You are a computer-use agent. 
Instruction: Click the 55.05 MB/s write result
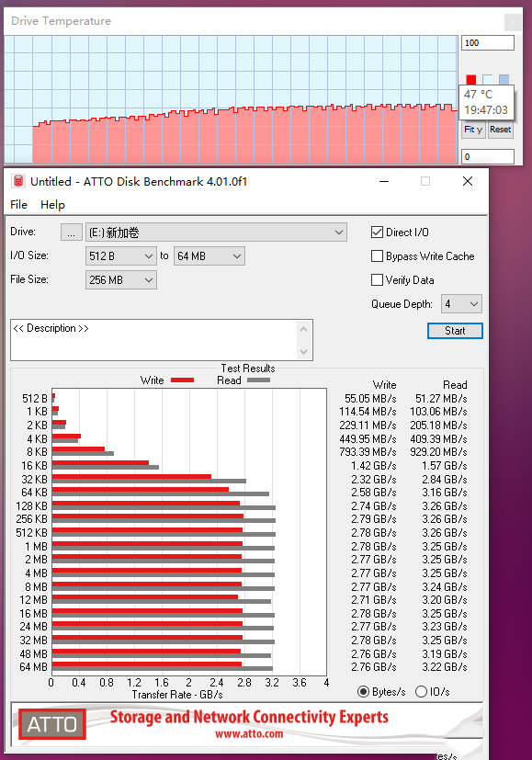(x=370, y=399)
